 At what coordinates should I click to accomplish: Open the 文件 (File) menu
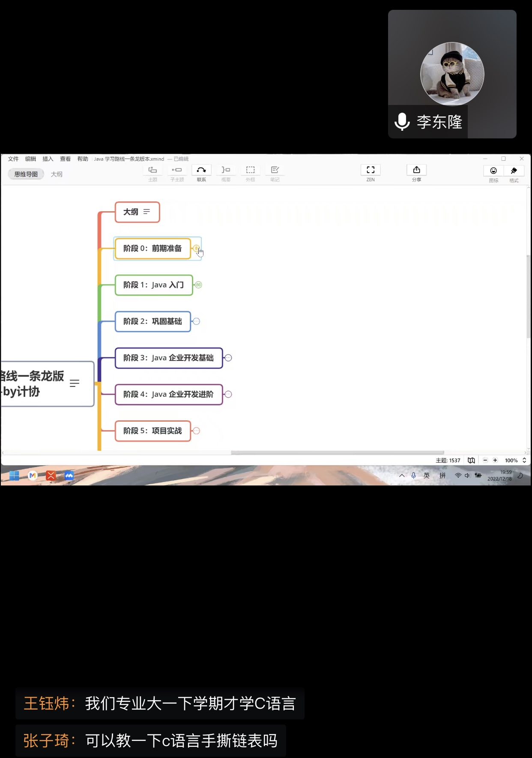13,159
